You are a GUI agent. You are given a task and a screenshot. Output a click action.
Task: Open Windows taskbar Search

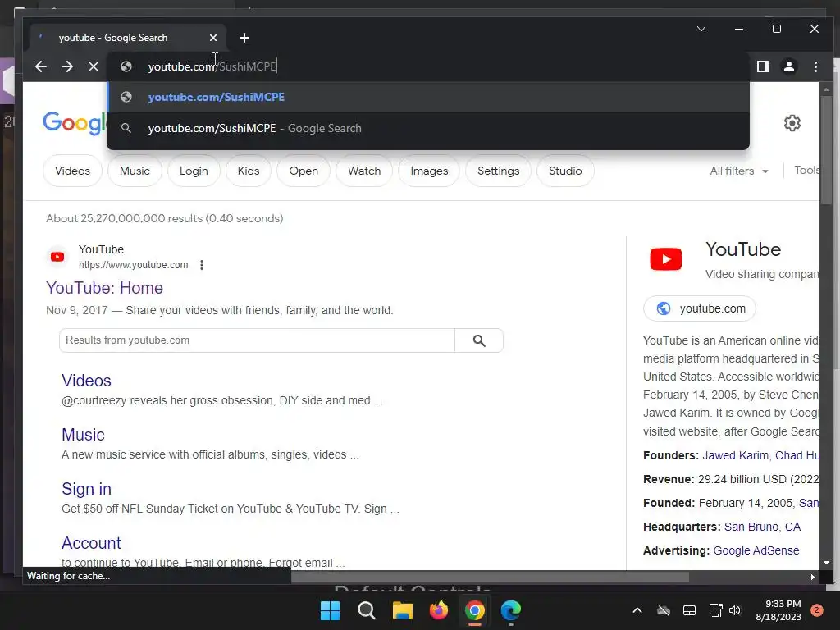coord(367,610)
